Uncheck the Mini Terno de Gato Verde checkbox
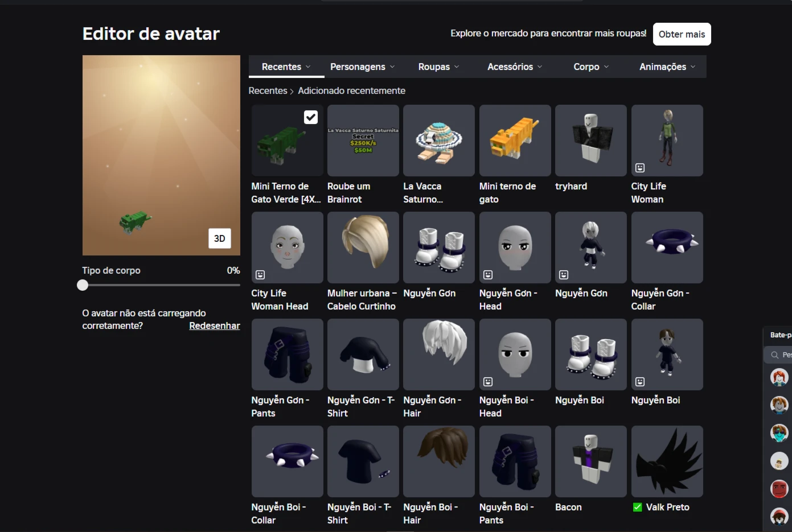792x532 pixels. pyautogui.click(x=311, y=117)
